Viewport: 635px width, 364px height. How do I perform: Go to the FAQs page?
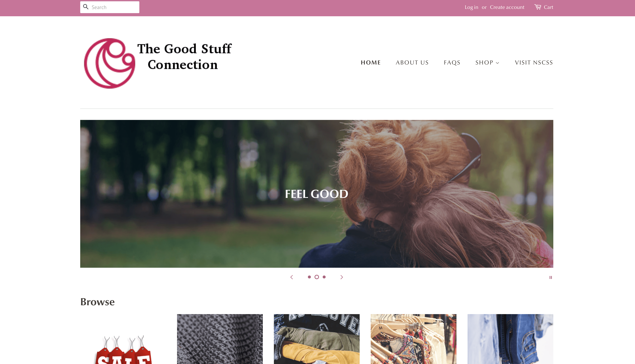(452, 62)
